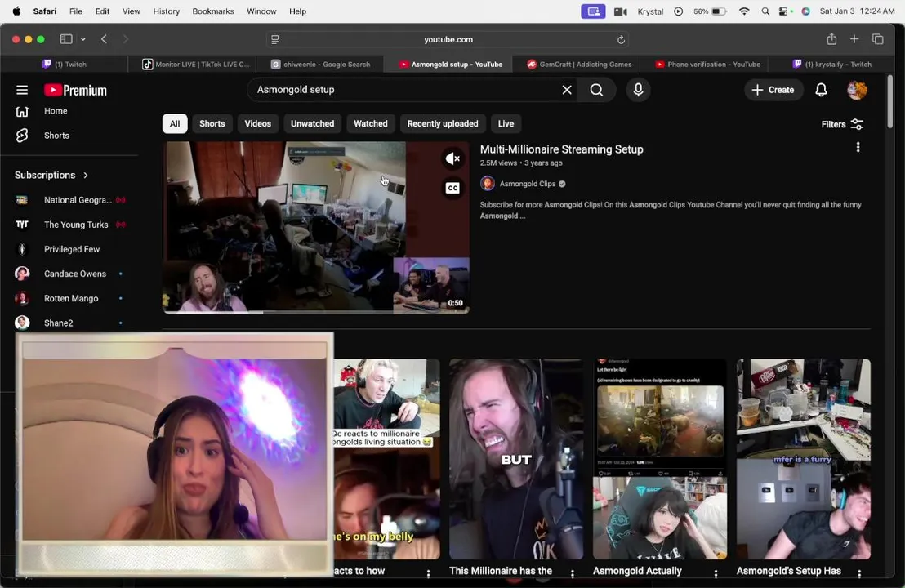Expand the Subscriptions section

[51, 175]
